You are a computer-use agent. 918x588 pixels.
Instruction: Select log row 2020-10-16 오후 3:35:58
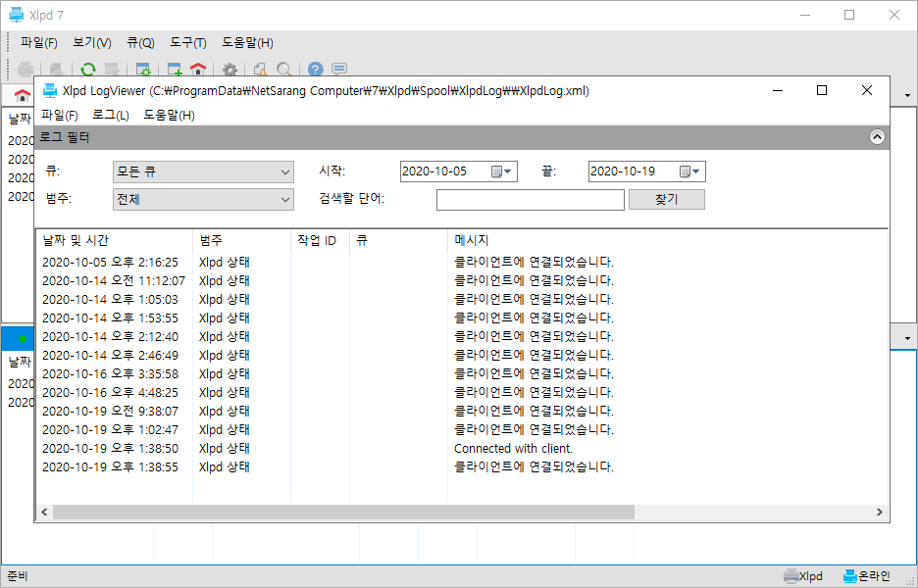click(x=462, y=373)
